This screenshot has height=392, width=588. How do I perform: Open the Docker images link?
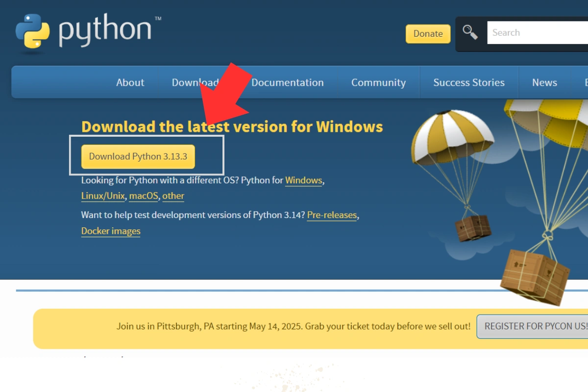(111, 231)
